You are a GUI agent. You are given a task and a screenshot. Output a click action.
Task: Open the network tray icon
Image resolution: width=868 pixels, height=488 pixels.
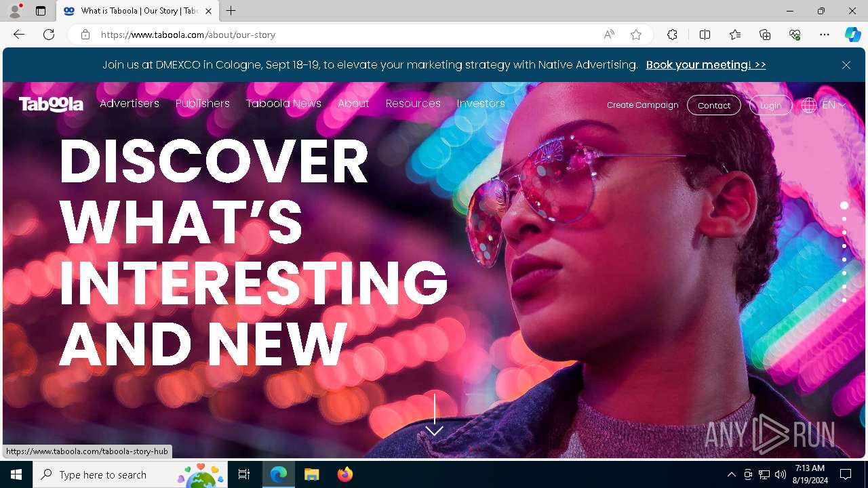tap(764, 474)
